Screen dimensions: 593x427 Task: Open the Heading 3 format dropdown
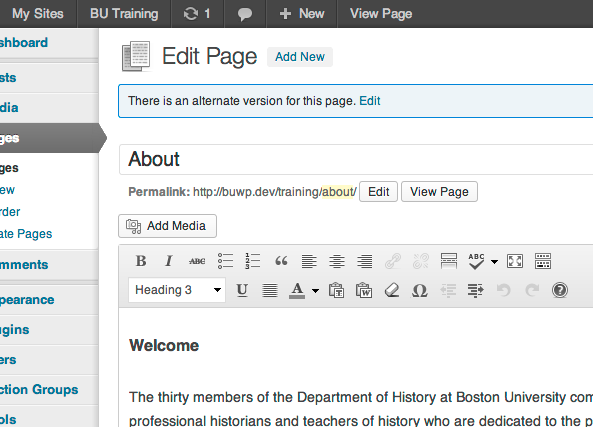(x=177, y=290)
